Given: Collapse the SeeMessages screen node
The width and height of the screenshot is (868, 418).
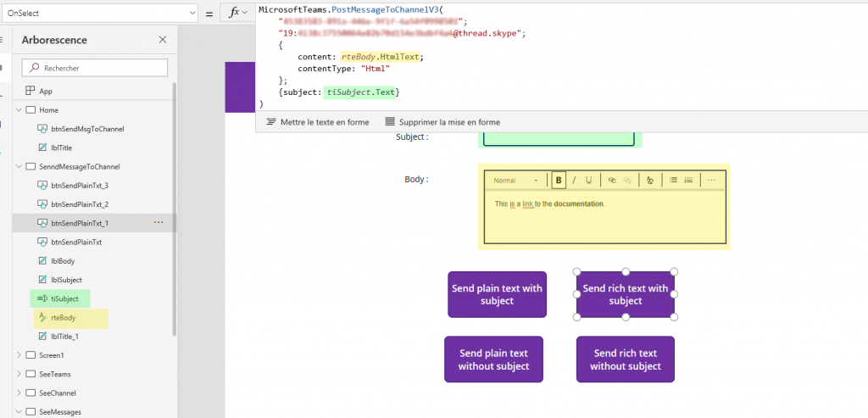Looking at the screenshot, I should (19, 411).
